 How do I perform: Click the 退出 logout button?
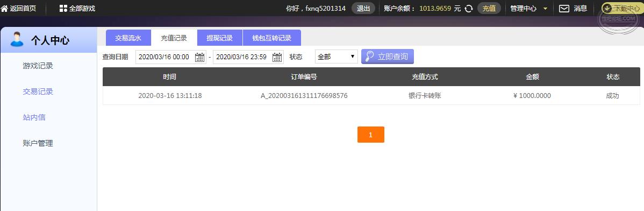pyautogui.click(x=363, y=8)
